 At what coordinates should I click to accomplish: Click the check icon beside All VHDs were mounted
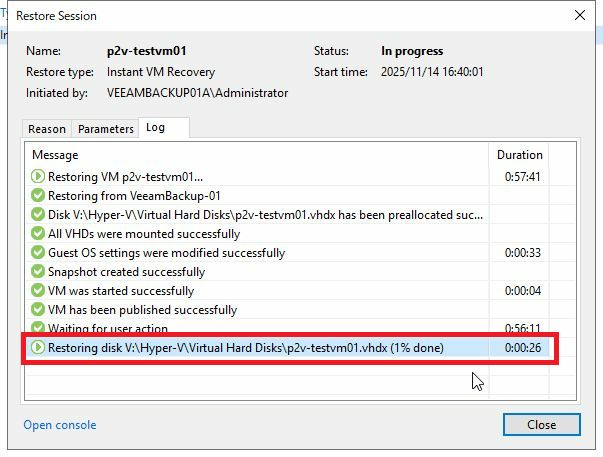pos(38,233)
